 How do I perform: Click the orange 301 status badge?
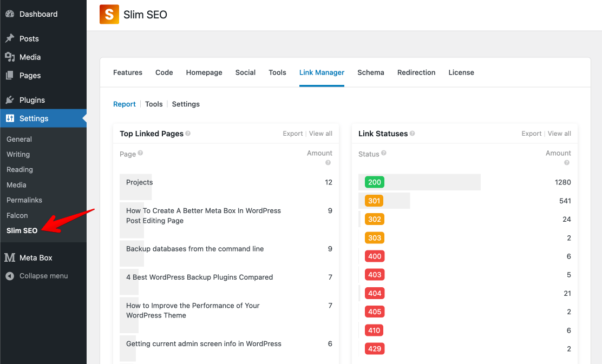pos(374,201)
